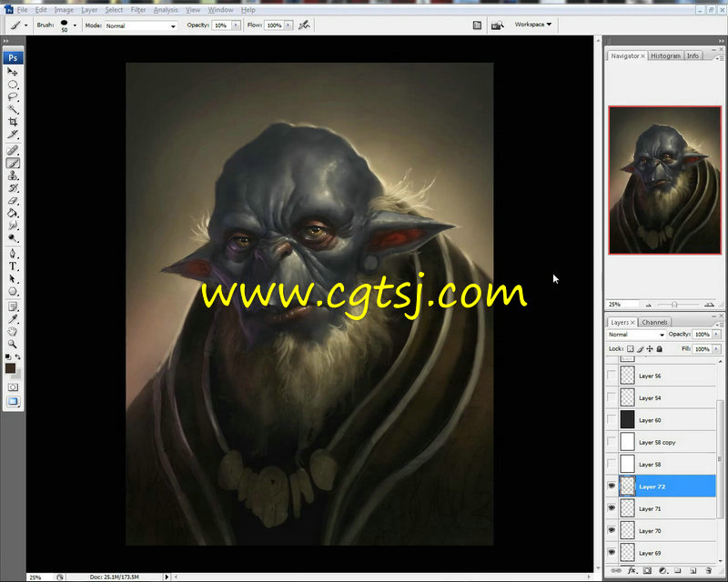Open the tool preset picker
728x582 pixels.
pos(19,25)
